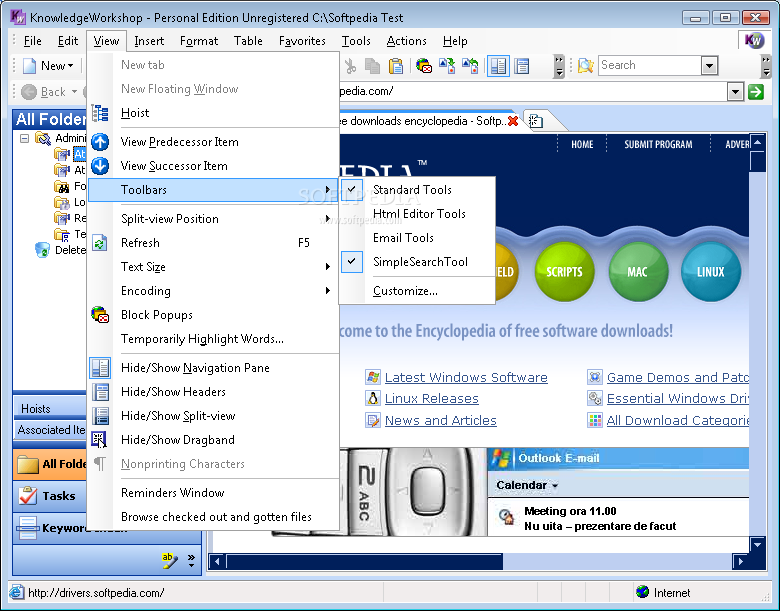Click the cut scissors toolbar icon

[x=351, y=66]
